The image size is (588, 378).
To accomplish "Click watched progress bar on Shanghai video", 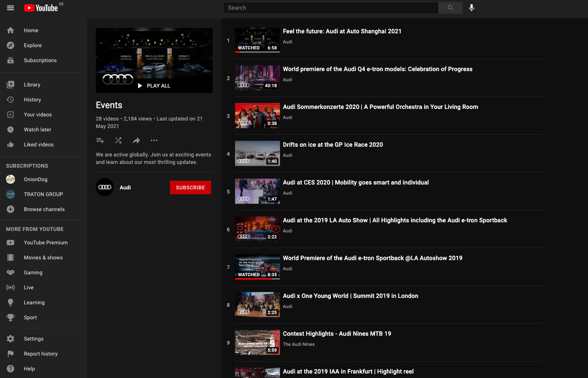I will click(x=258, y=52).
